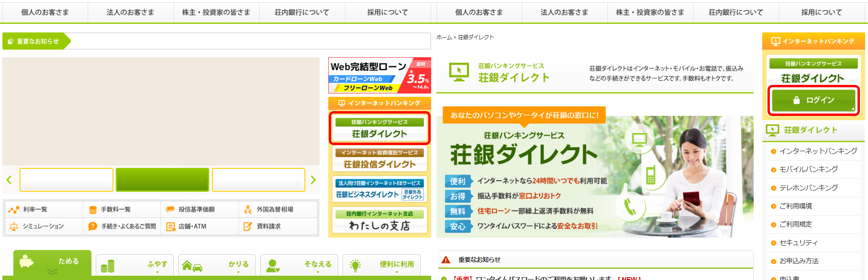This screenshot has width=868, height=280.
Task: Switch to the ふやす tab
Action: click(x=135, y=265)
